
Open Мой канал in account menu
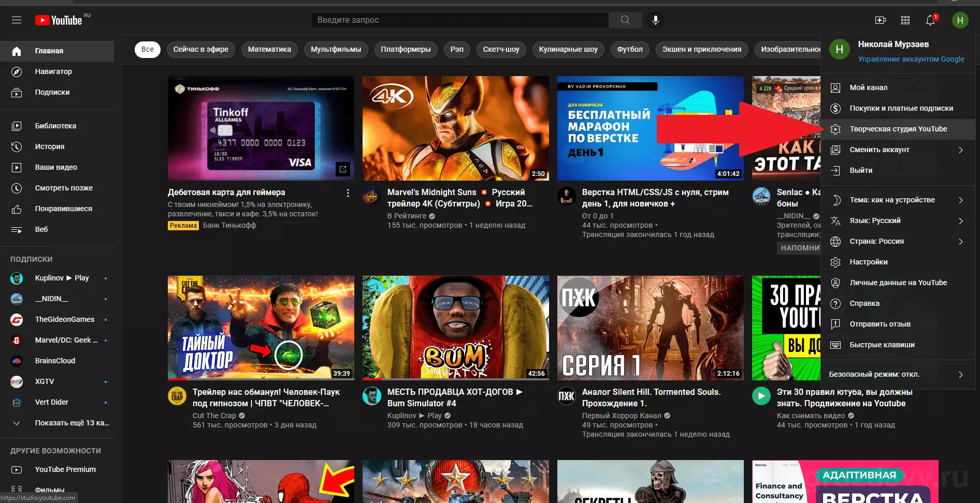pos(898,87)
